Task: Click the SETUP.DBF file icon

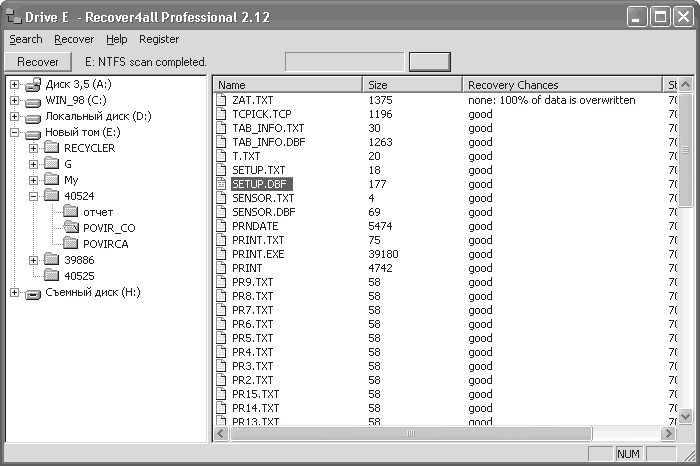Action: (x=221, y=184)
